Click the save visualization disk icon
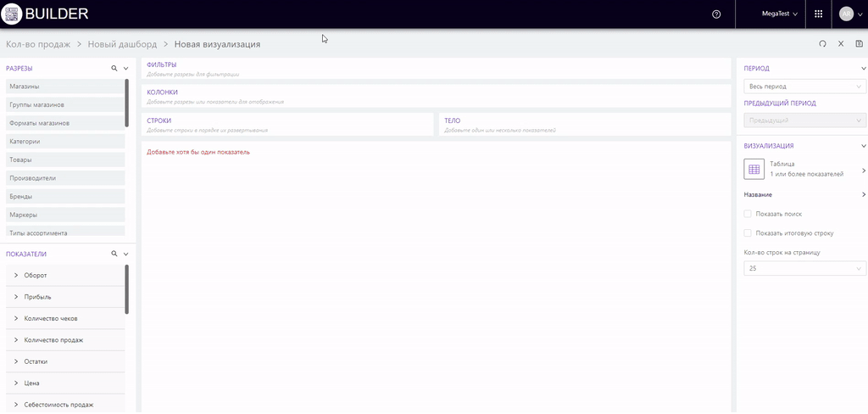 pyautogui.click(x=860, y=44)
